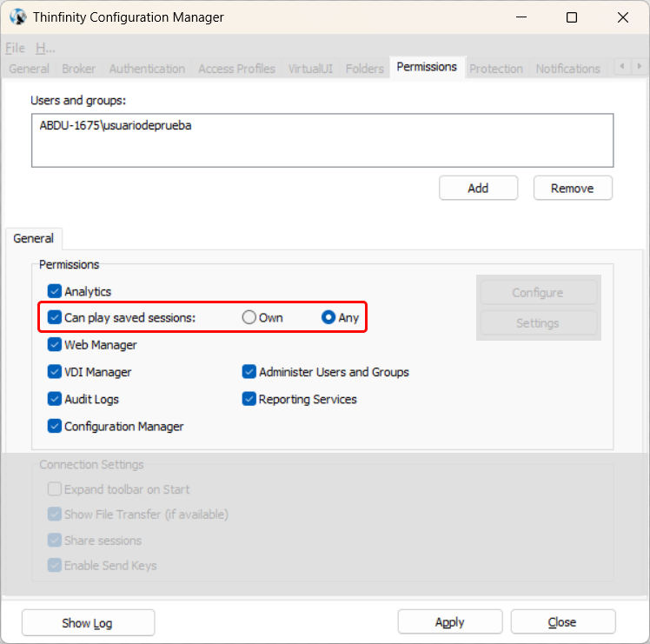Viewport: 650px width, 644px height.
Task: Click the Thinfinity globe app icon
Action: coord(18,17)
